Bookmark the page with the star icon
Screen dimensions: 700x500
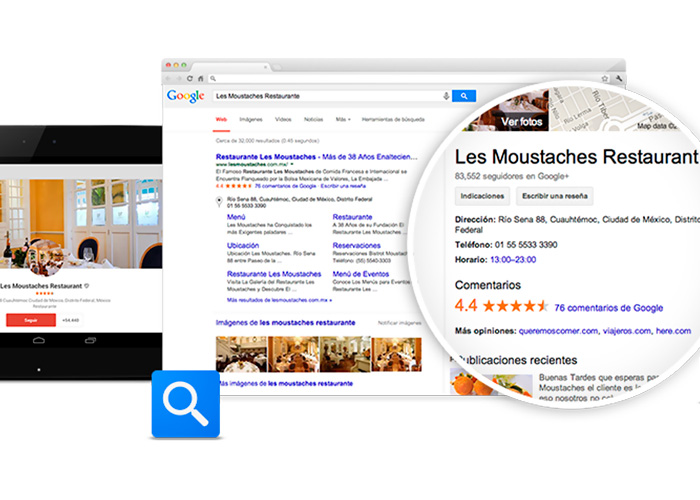point(604,79)
